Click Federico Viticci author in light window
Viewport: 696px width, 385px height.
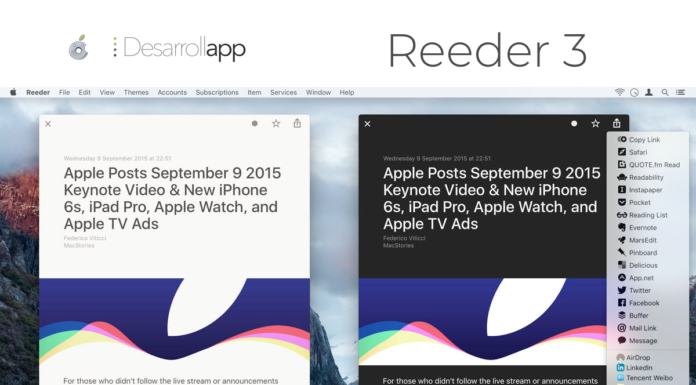(x=85, y=238)
